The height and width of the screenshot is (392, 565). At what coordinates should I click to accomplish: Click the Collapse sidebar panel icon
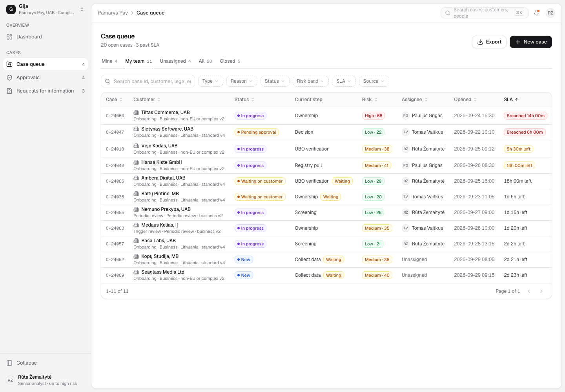9,363
